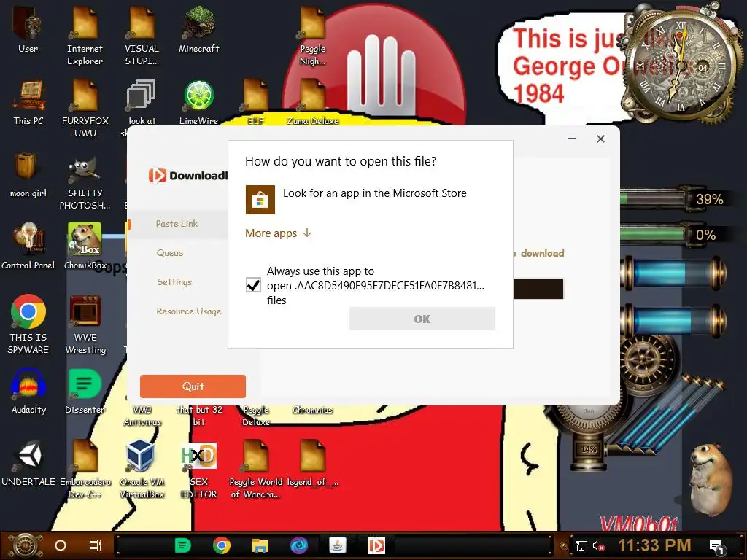Image resolution: width=747 pixels, height=560 pixels.
Task: Select the legend_of_... desktop file icon
Action: click(312, 463)
